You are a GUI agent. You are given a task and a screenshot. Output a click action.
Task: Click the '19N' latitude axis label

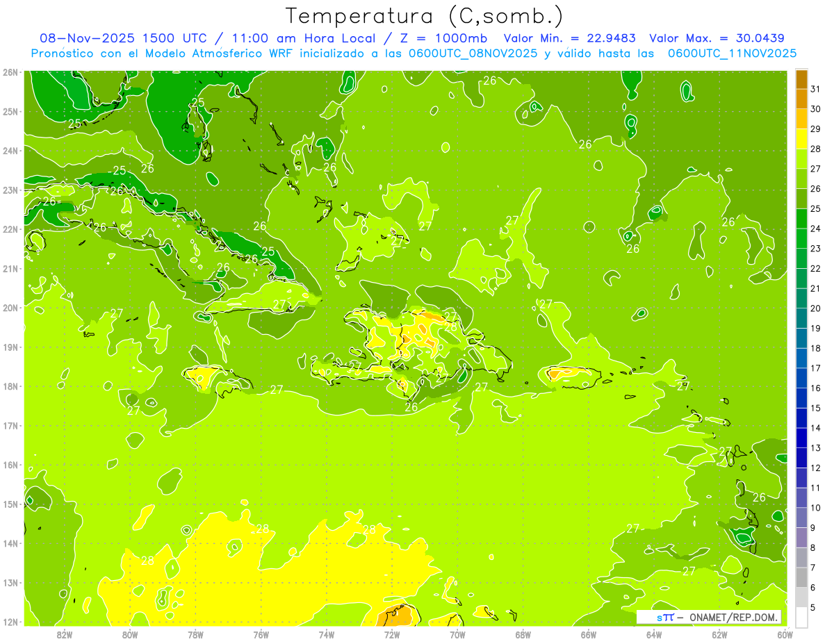[x=10, y=347]
